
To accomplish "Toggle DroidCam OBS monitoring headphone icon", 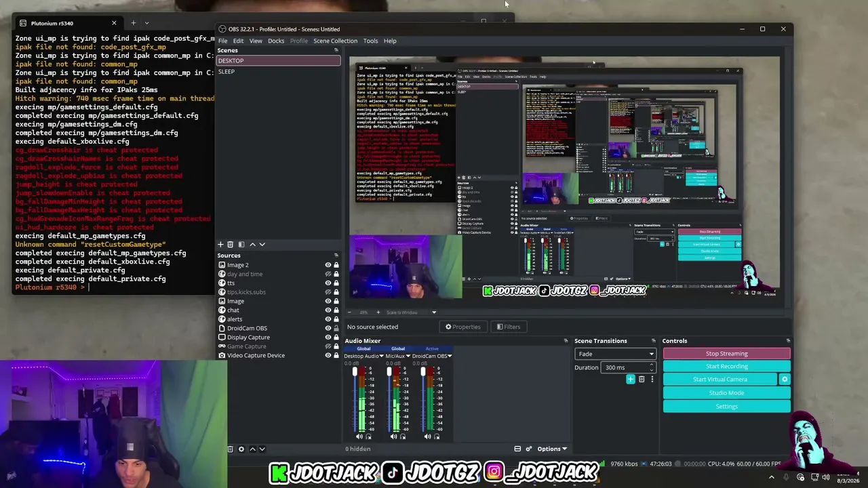I will pos(437,436).
